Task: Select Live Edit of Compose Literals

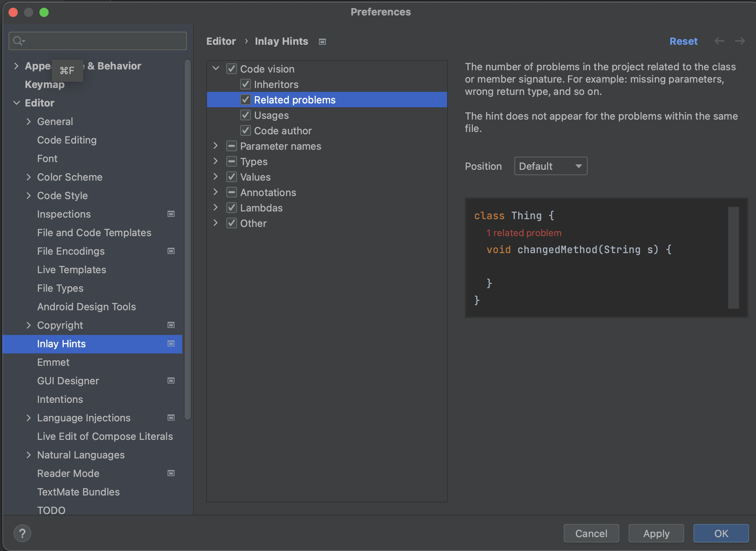Action: (x=105, y=436)
